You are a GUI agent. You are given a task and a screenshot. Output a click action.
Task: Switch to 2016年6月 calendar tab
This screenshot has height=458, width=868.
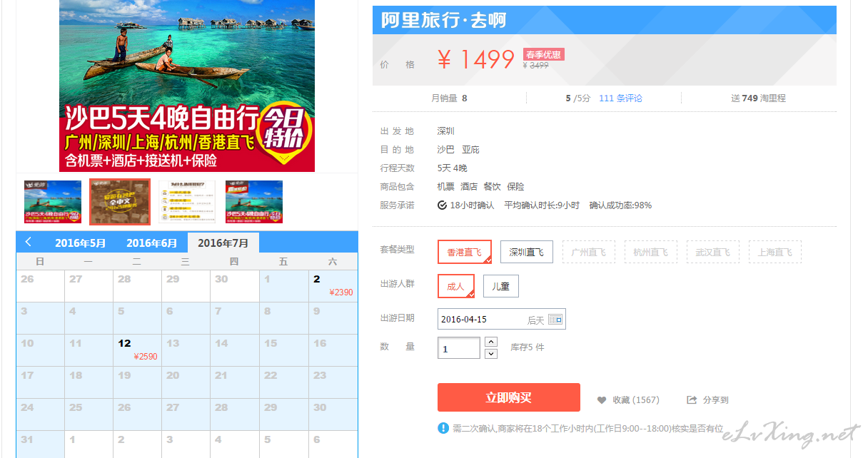[x=151, y=243]
